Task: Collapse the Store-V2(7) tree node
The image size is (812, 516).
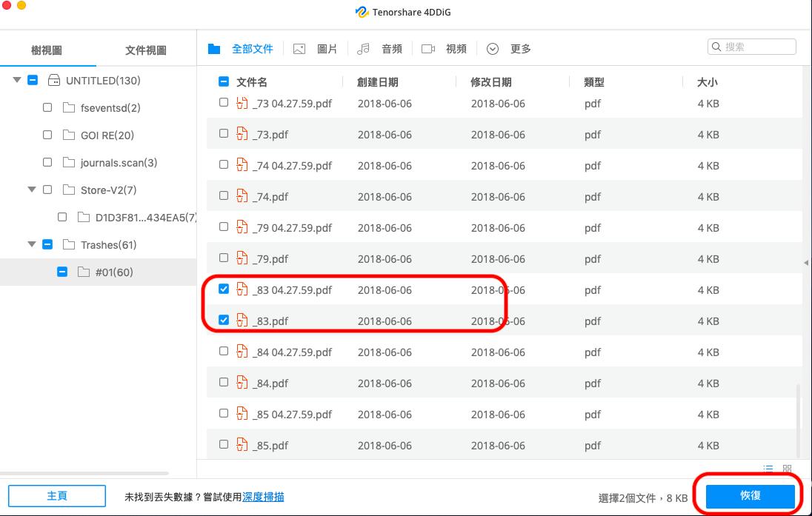Action: (x=32, y=190)
